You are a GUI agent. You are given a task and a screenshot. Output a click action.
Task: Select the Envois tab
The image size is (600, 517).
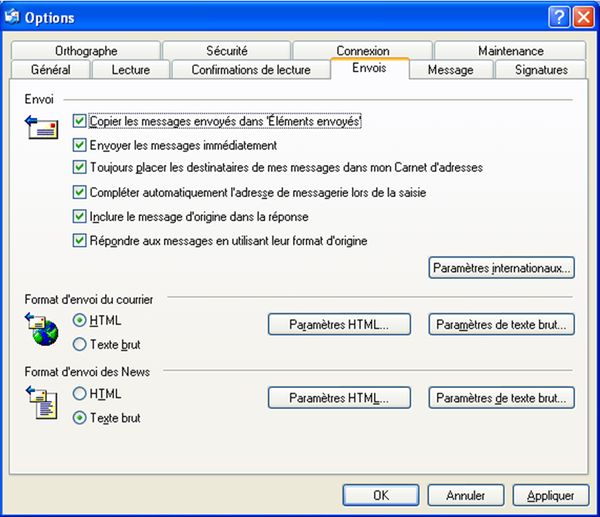(369, 68)
